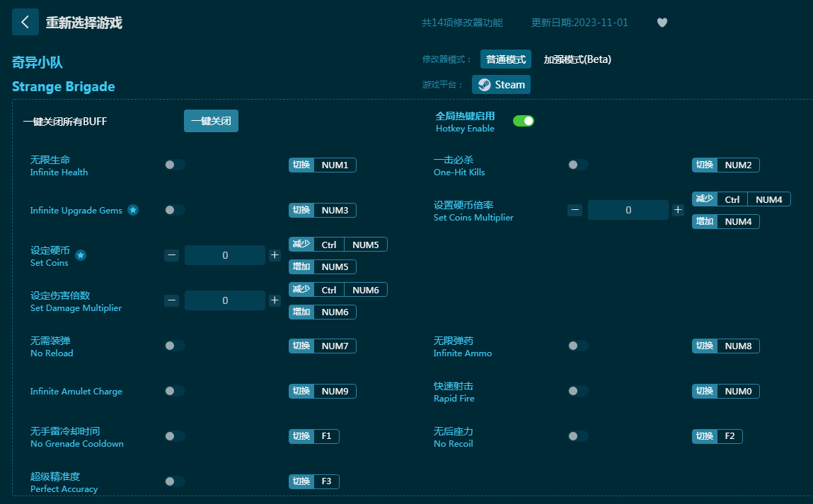The image size is (813, 504).
Task: Enable Rapid Fire toggle
Action: coord(578,391)
